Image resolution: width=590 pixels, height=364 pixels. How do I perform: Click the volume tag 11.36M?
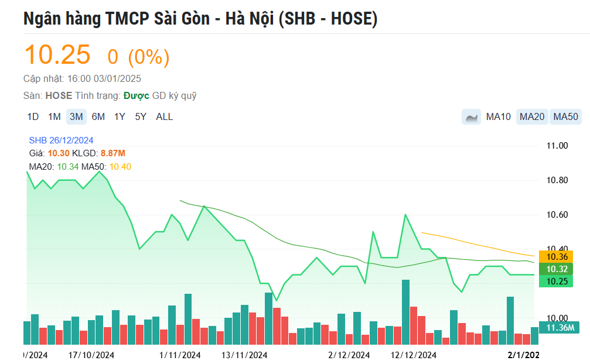tap(559, 328)
